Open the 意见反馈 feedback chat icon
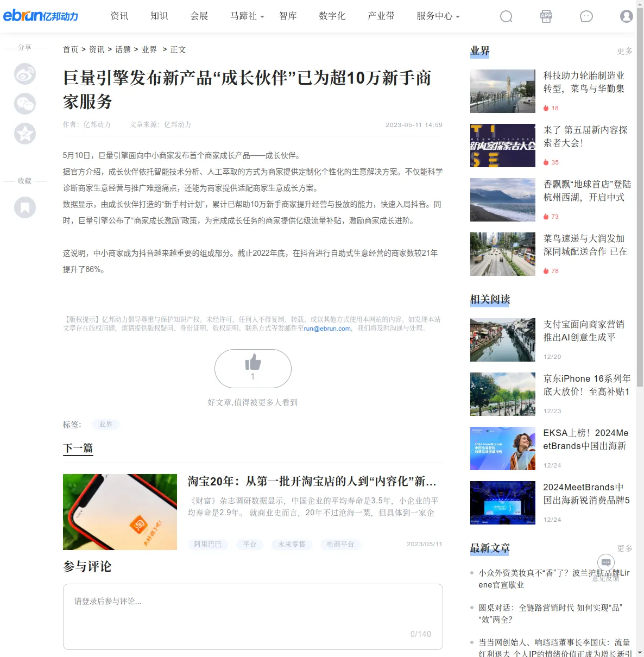 pos(606,563)
